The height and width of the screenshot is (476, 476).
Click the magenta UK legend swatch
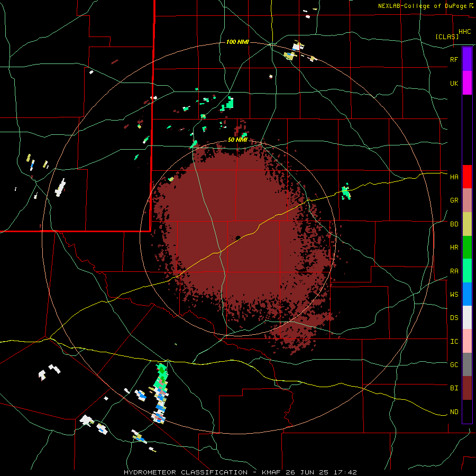click(x=467, y=83)
